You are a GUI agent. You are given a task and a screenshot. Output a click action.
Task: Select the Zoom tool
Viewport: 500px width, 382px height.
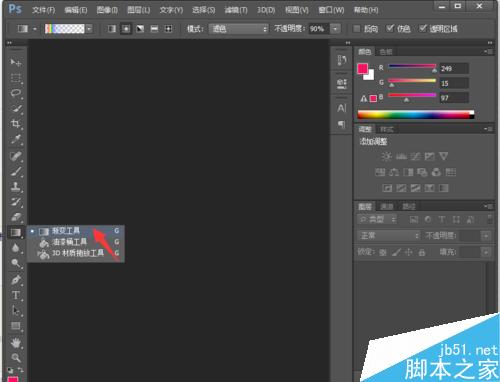(x=15, y=358)
